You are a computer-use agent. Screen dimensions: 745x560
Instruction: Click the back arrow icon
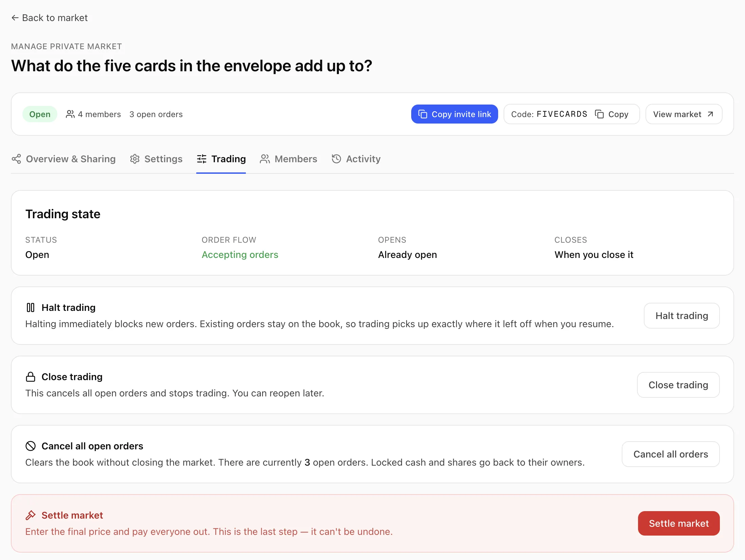[15, 18]
